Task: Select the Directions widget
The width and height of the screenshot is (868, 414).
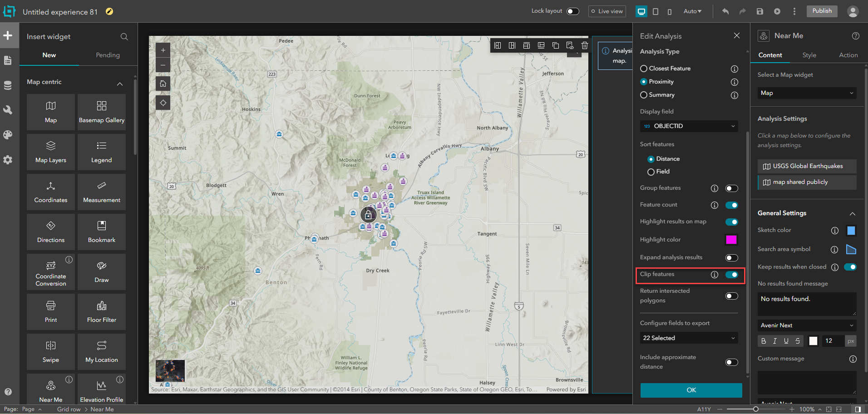Action: tap(51, 232)
